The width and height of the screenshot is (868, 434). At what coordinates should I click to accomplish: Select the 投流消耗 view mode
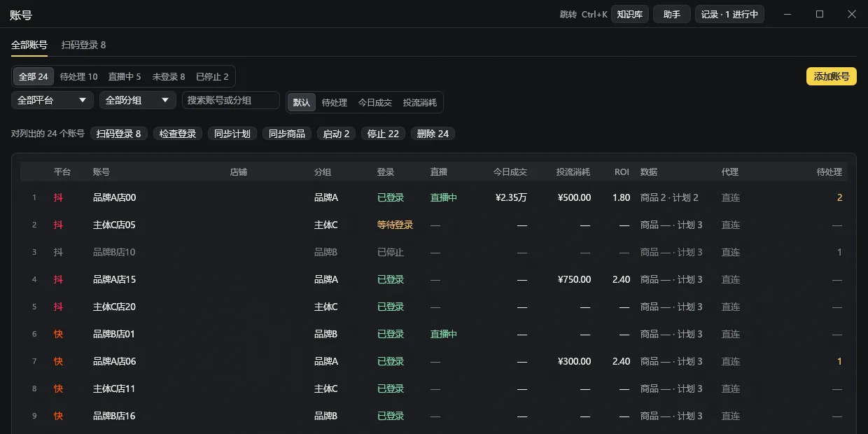pyautogui.click(x=420, y=102)
